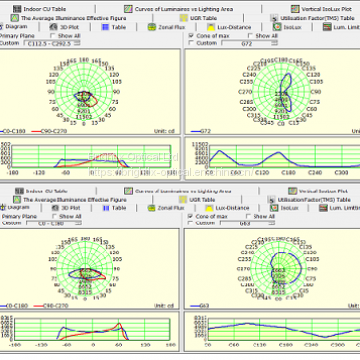Open the G63 cone angle dropdown

pos(248,223)
